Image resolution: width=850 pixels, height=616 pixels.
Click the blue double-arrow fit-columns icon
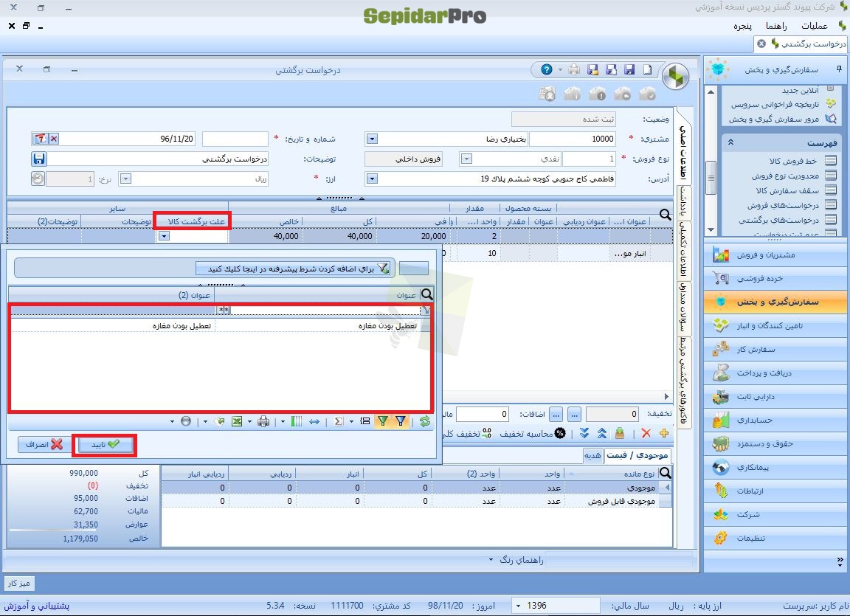pyautogui.click(x=314, y=421)
